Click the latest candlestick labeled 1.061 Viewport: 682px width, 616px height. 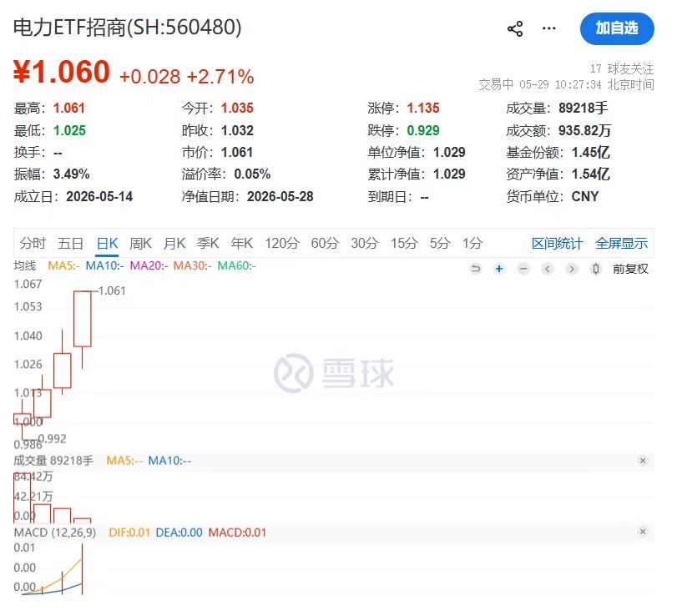(82, 319)
